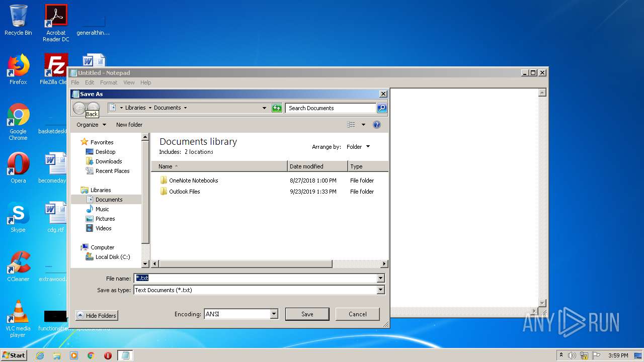Open the help question mark icon

click(x=377, y=125)
